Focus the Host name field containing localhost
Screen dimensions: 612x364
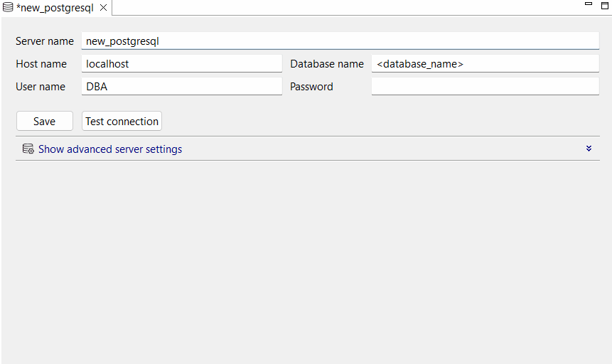[182, 64]
